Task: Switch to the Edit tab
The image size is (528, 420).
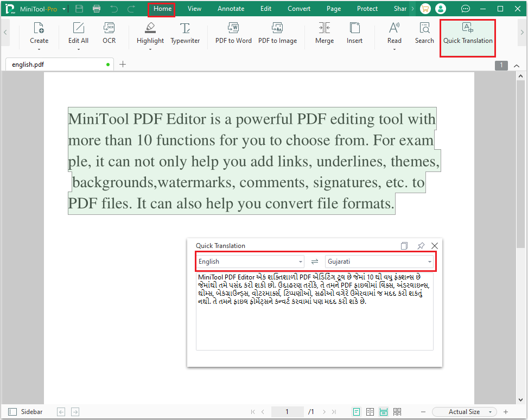Action: [266, 9]
